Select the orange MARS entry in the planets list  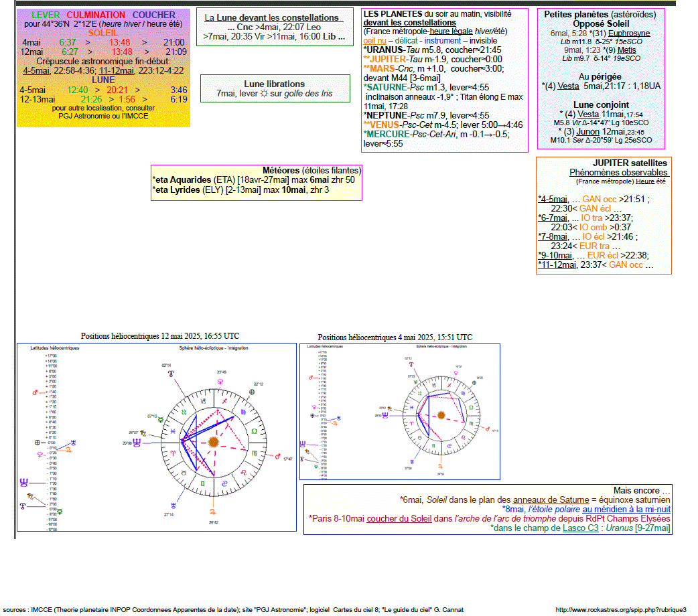tap(433, 69)
